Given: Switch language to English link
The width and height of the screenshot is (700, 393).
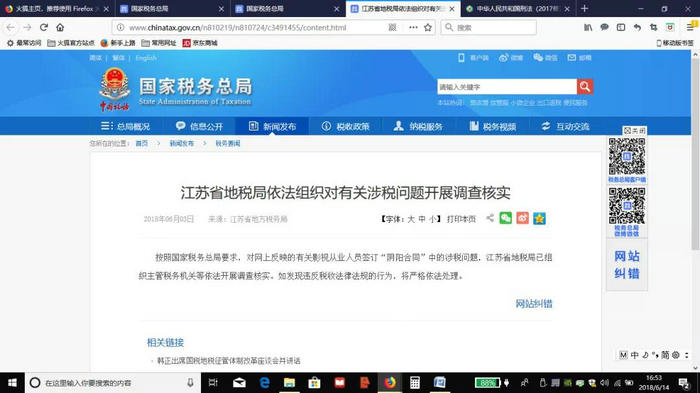Looking at the screenshot, I should (146, 58).
